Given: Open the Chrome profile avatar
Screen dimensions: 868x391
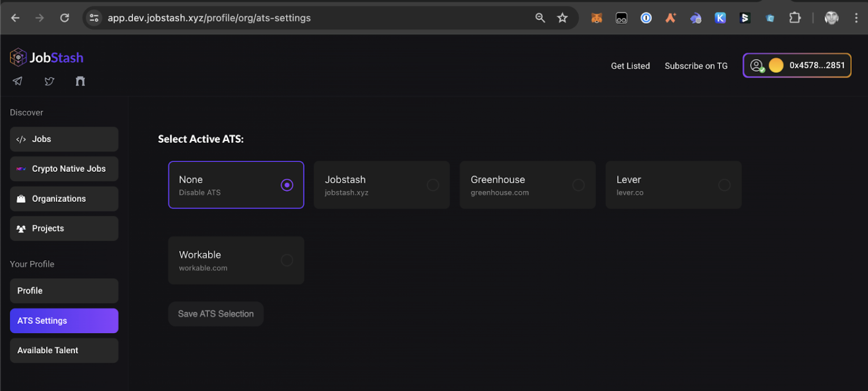Looking at the screenshot, I should point(832,18).
